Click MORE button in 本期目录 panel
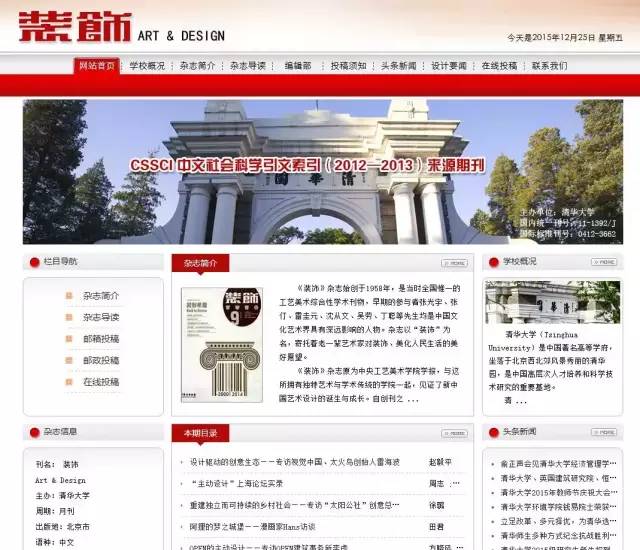The image size is (640, 550). 454,433
